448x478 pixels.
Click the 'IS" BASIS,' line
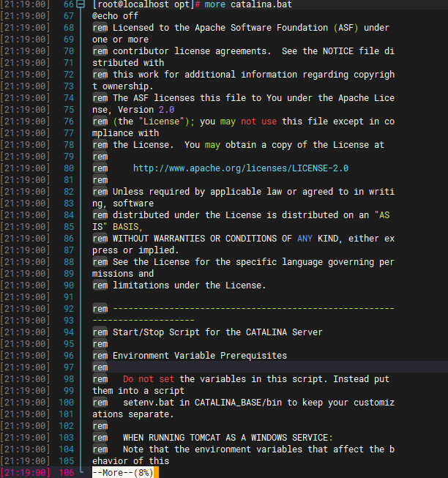[118, 226]
